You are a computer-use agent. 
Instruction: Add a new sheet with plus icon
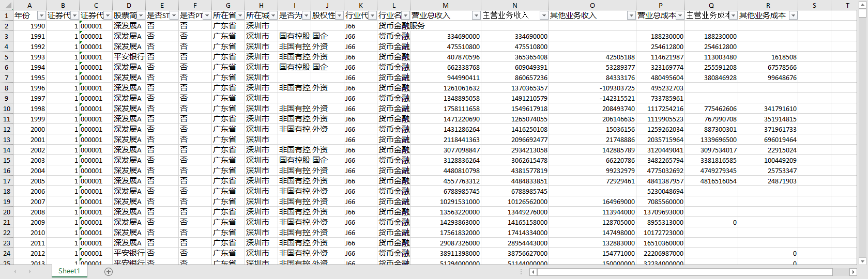click(109, 271)
